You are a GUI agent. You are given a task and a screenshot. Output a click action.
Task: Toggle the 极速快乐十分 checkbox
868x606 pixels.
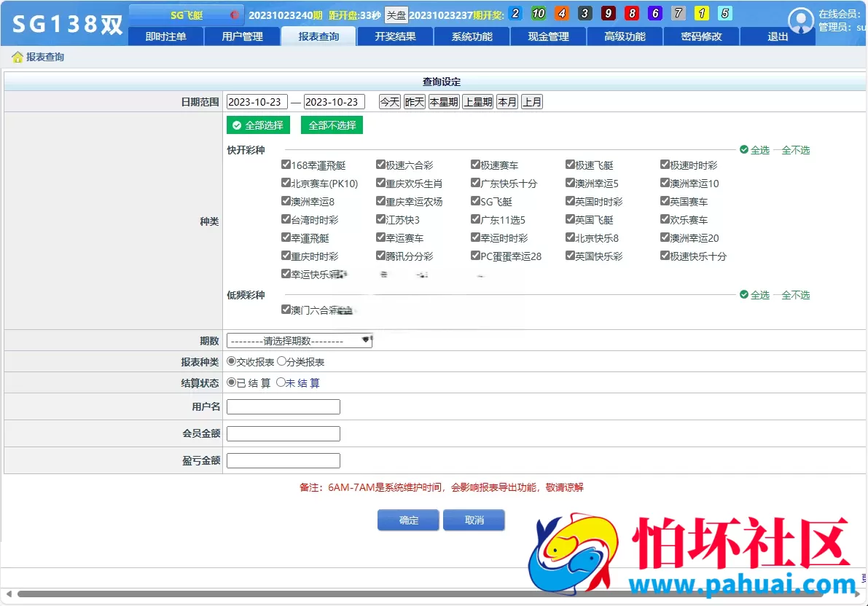click(x=665, y=256)
